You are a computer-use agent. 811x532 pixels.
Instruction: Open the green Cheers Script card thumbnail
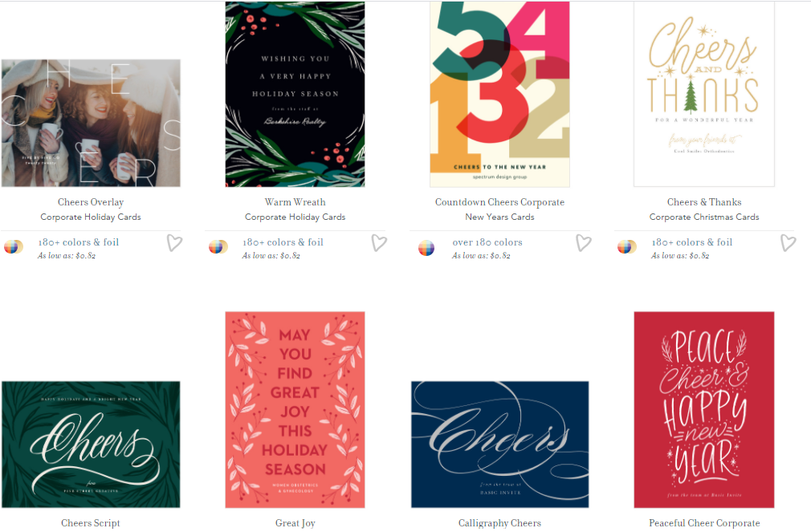click(91, 445)
